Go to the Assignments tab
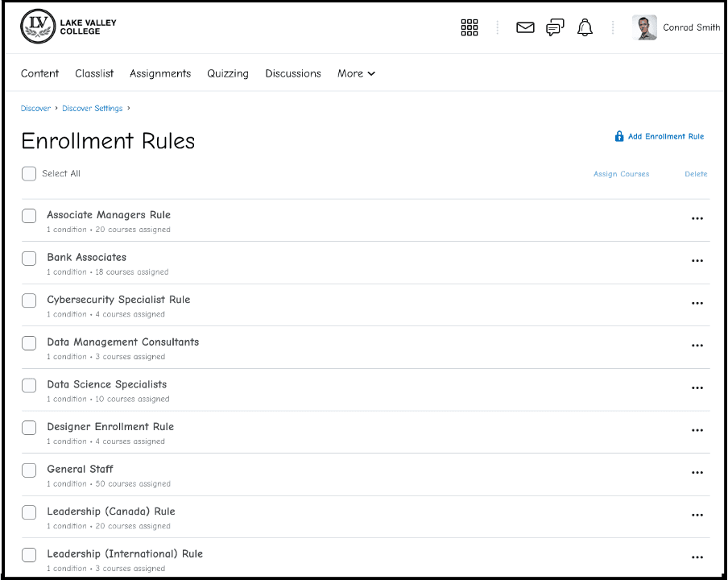 pos(160,73)
